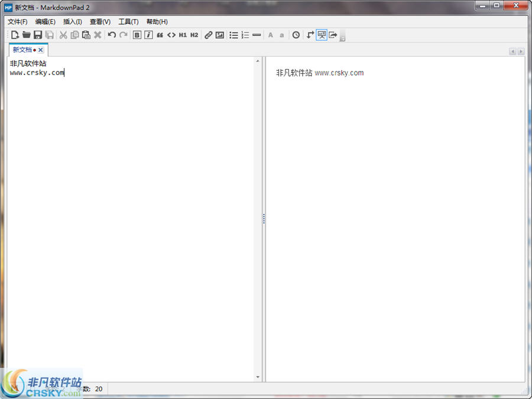This screenshot has width=532, height=399.
Task: Delete selection with the X icon
Action: click(98, 35)
